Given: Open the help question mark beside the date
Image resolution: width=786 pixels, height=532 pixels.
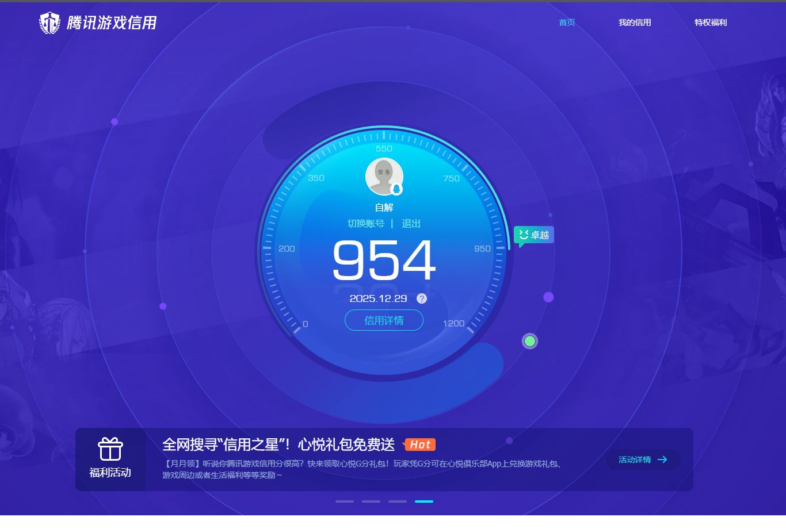Looking at the screenshot, I should [422, 298].
